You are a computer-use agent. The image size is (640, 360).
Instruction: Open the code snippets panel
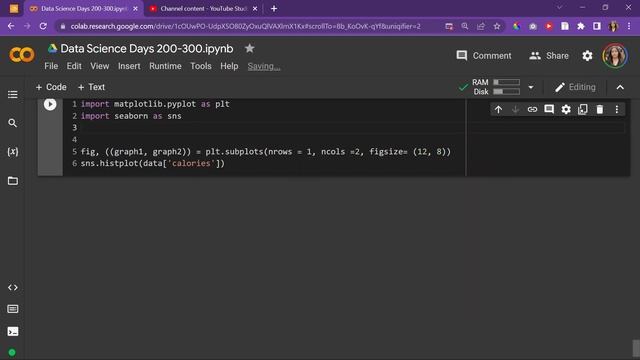pyautogui.click(x=13, y=287)
